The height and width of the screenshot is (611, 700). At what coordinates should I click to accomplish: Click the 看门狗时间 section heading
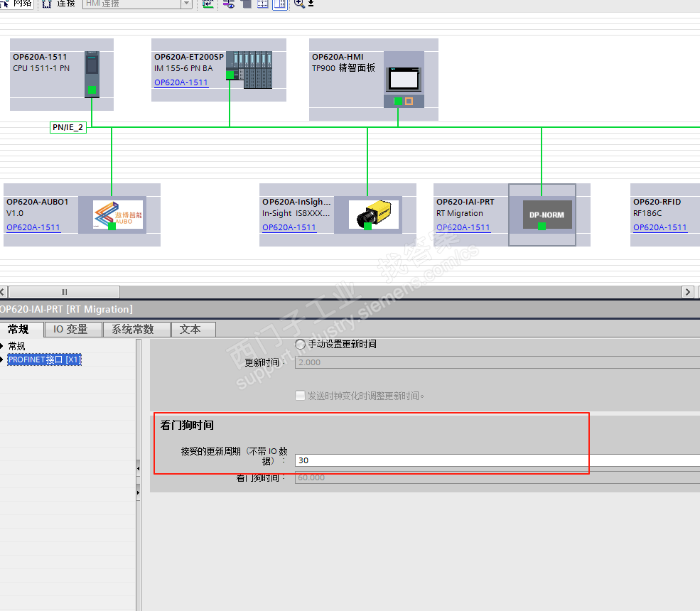[x=187, y=425]
